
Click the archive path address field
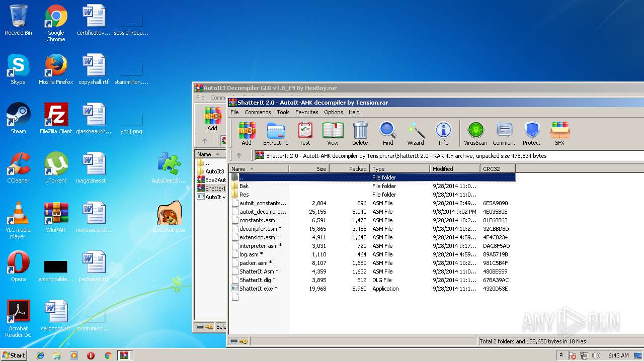point(449,156)
